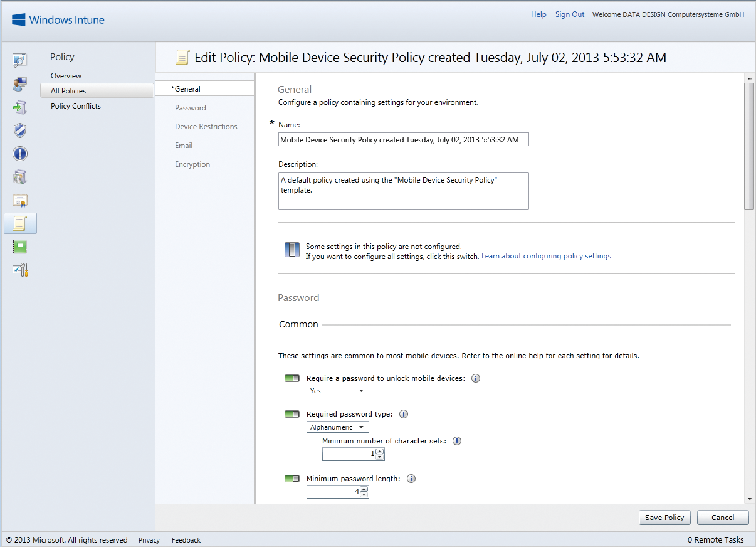This screenshot has height=547, width=756.
Task: Open the Device Restrictions settings section
Action: click(206, 126)
